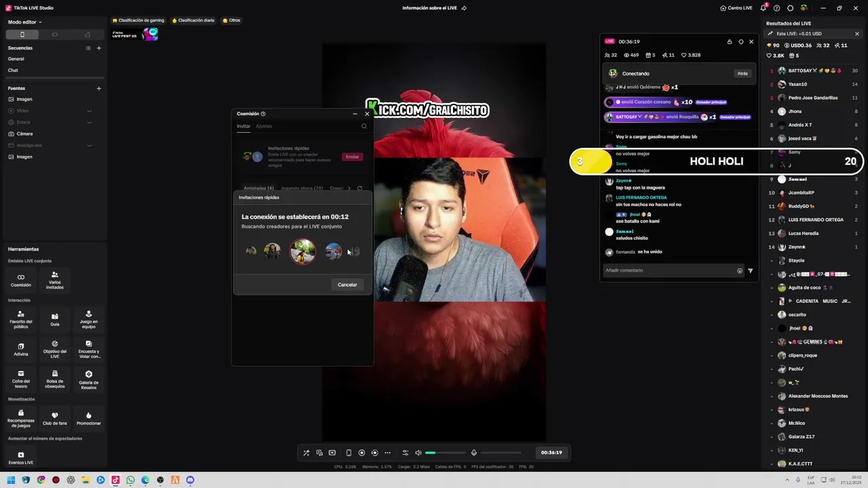This screenshot has height=488, width=868.
Task: Open WhatsApp from the taskbar
Action: click(130, 480)
